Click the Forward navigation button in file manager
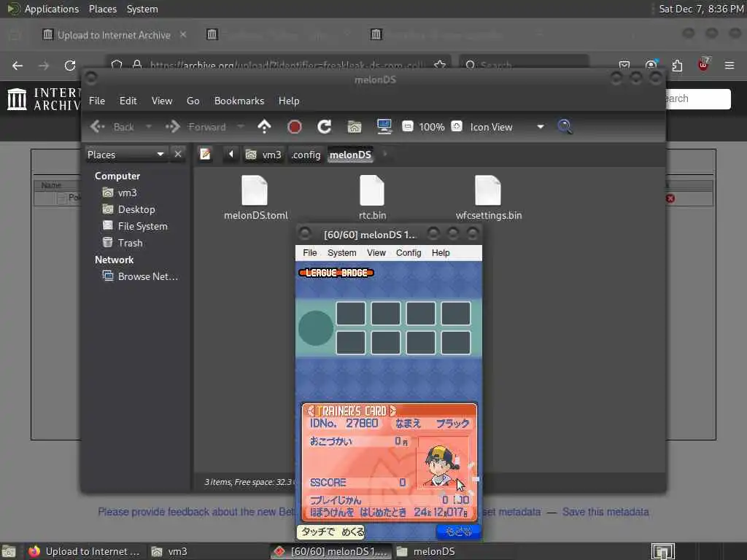 coord(196,127)
